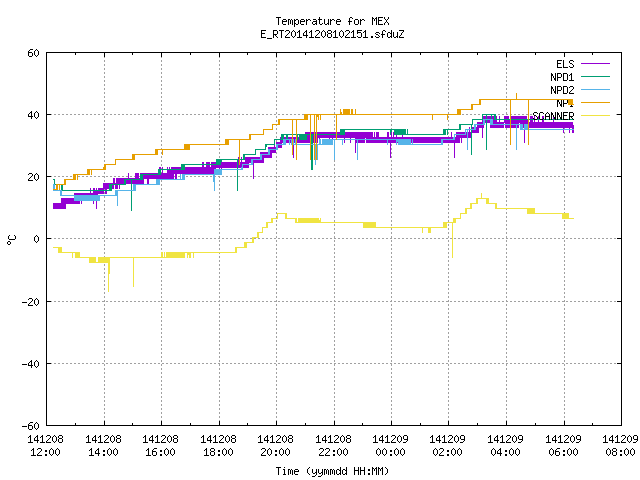Viewport: 640px width, 480px height.
Task: Click the y-axis label -20
Action: [31, 302]
